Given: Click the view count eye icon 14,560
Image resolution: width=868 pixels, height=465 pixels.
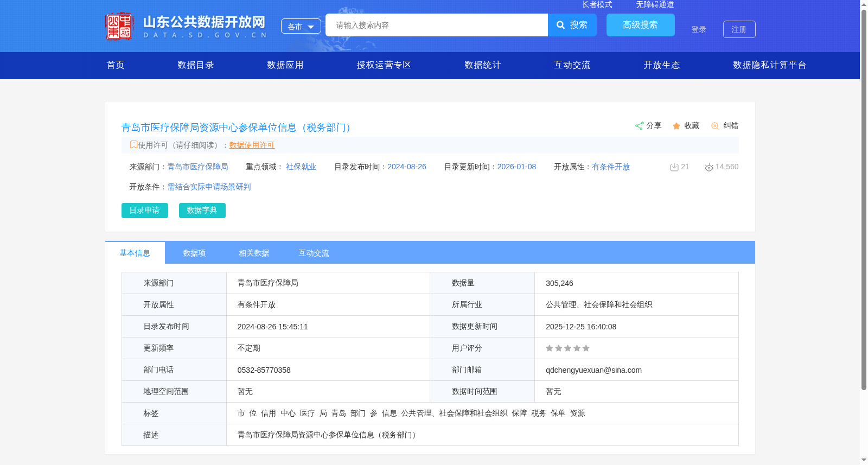Looking at the screenshot, I should click(709, 167).
